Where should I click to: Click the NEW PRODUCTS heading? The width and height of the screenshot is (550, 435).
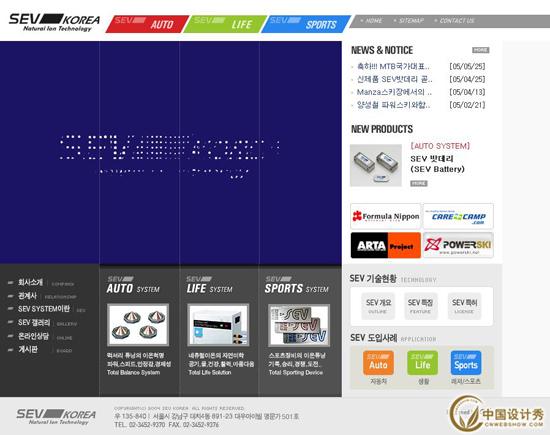[382, 129]
